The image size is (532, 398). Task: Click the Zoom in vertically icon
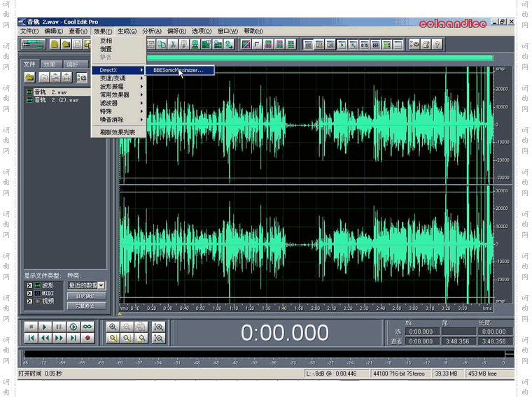point(158,327)
